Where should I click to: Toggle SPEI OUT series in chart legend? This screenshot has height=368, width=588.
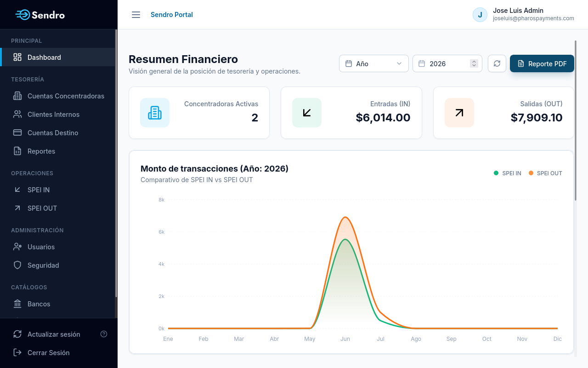click(545, 173)
